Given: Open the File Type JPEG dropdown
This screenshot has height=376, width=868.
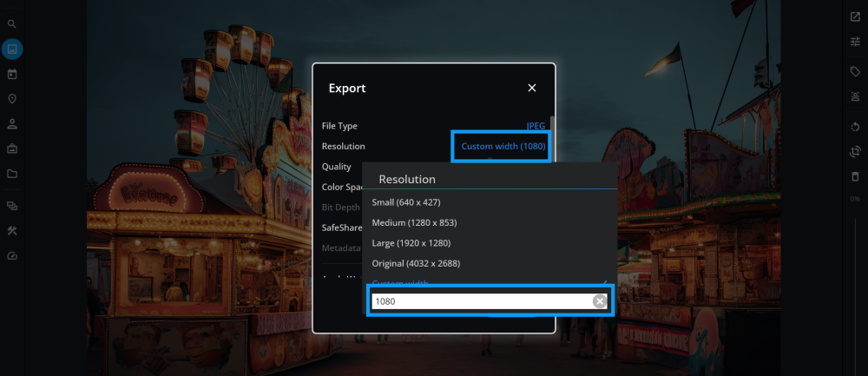Looking at the screenshot, I should point(536,126).
